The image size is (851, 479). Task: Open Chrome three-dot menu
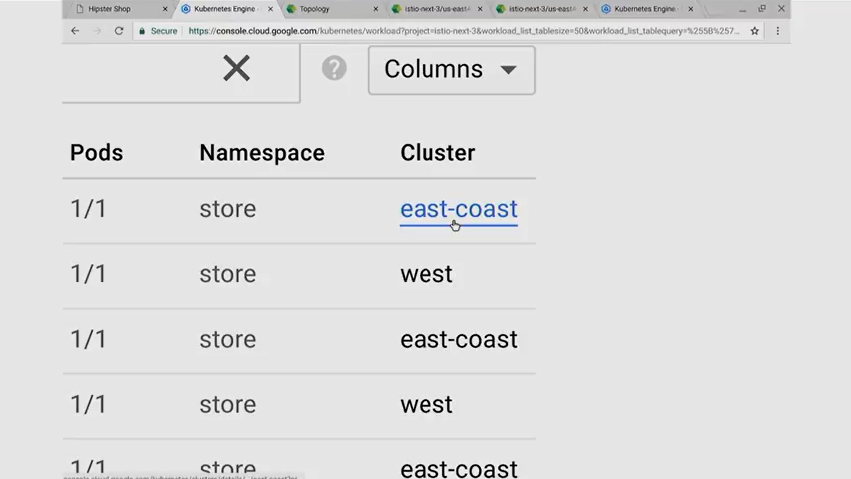[778, 31]
